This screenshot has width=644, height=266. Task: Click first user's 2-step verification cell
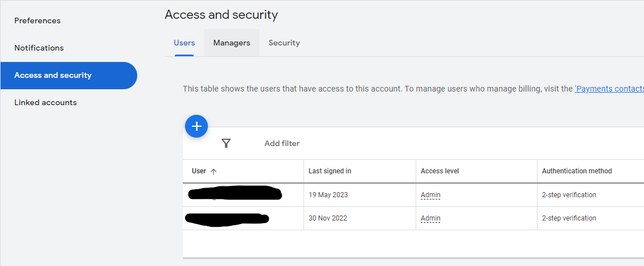[x=569, y=195]
